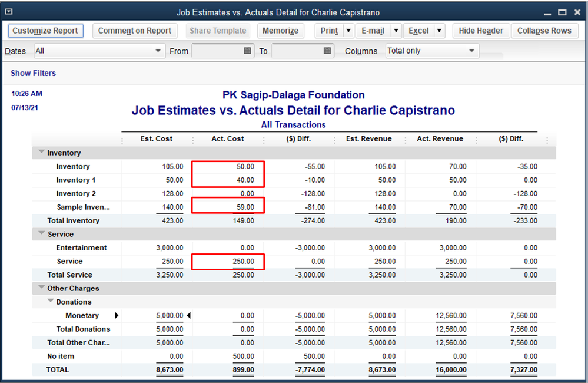
Task: Maximize the report window
Action: tap(562, 12)
